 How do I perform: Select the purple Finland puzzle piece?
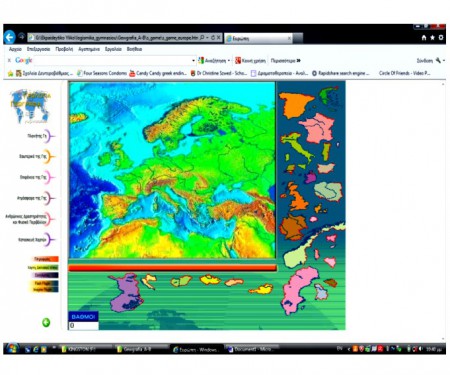point(126,292)
